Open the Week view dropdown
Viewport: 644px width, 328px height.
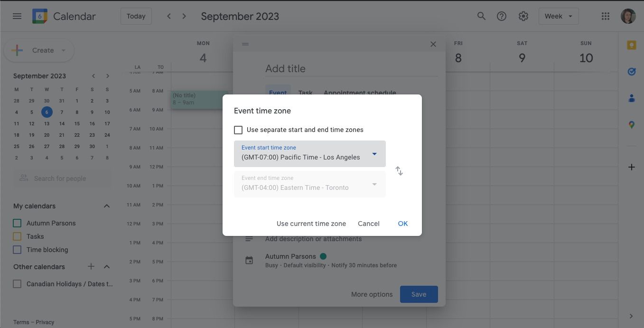pos(559,16)
